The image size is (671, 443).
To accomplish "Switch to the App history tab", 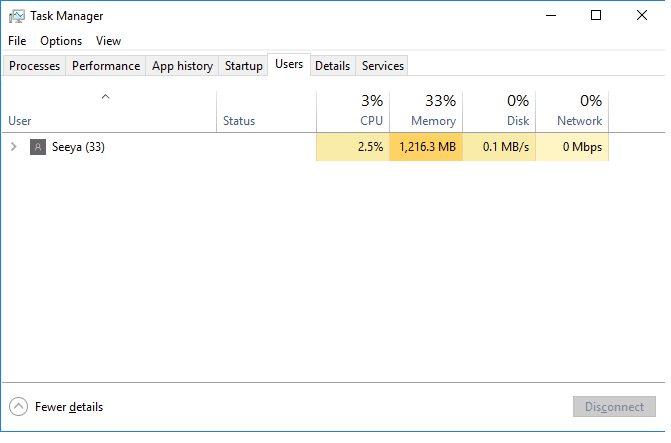I will tap(182, 66).
